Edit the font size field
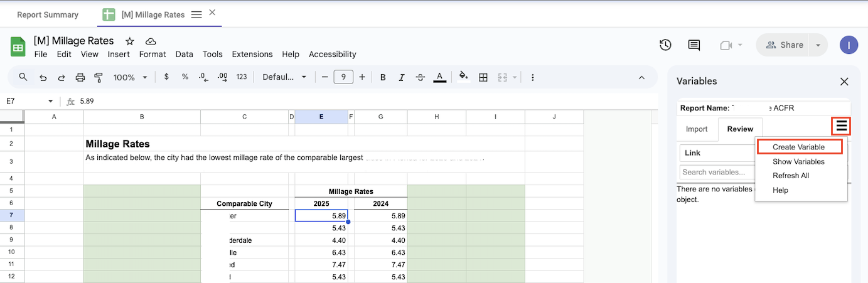Screen dimensions: 868x283 (x=343, y=77)
